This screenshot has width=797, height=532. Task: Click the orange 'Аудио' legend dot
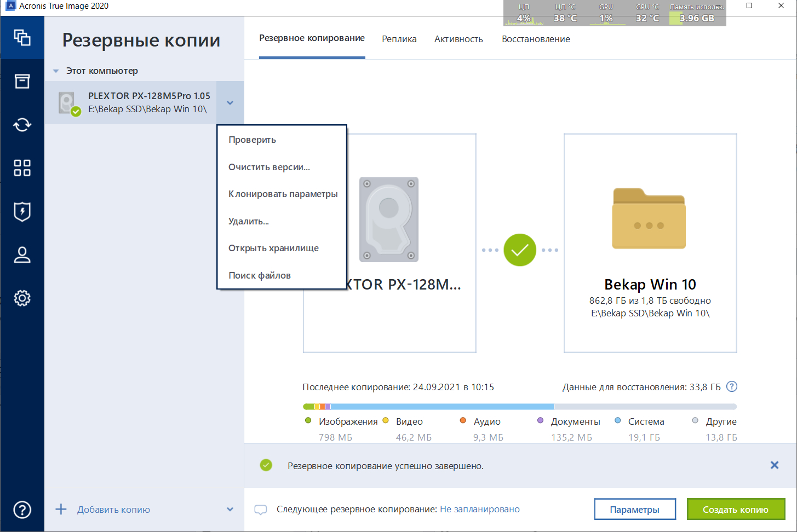pos(463,420)
